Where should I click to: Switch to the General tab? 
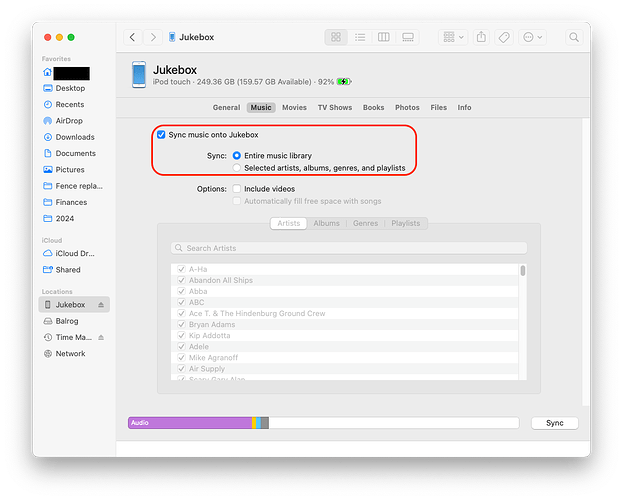tap(226, 108)
